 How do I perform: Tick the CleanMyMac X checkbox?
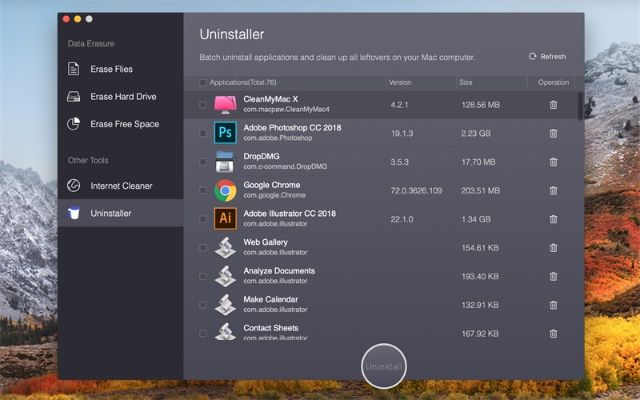pos(203,105)
